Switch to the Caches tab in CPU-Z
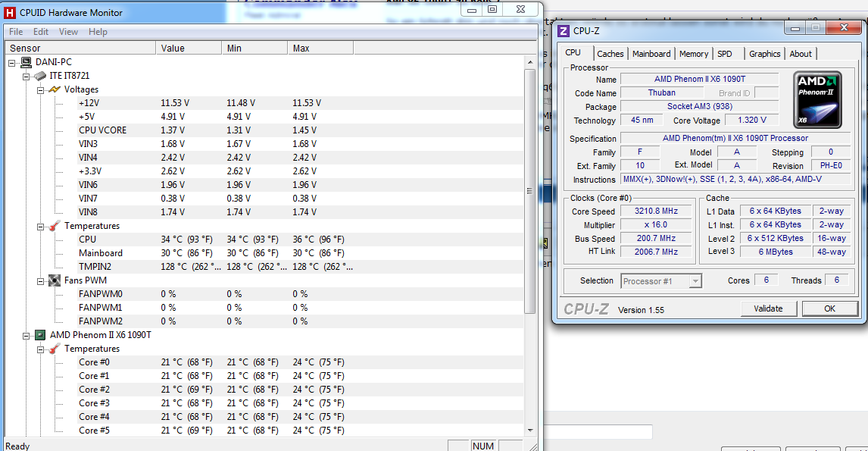This screenshot has width=868, height=451. (x=610, y=54)
